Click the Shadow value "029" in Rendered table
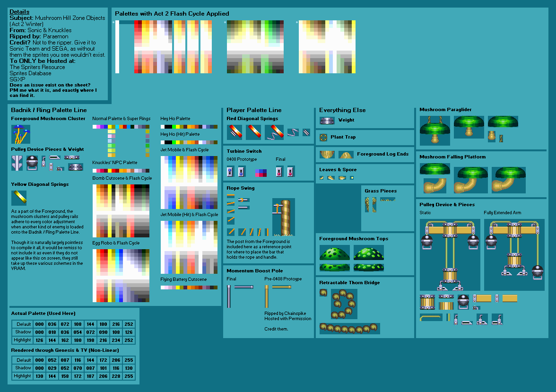Viewport: 556px width, 392px height. pyautogui.click(x=52, y=368)
